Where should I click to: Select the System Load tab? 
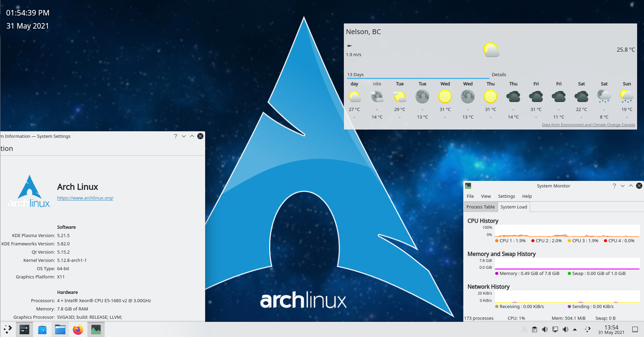tap(514, 207)
